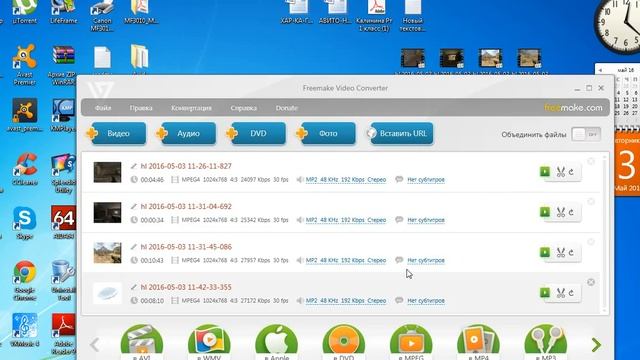Rotate the hl 2016-05-03 11-42-33-355 video

(x=571, y=293)
